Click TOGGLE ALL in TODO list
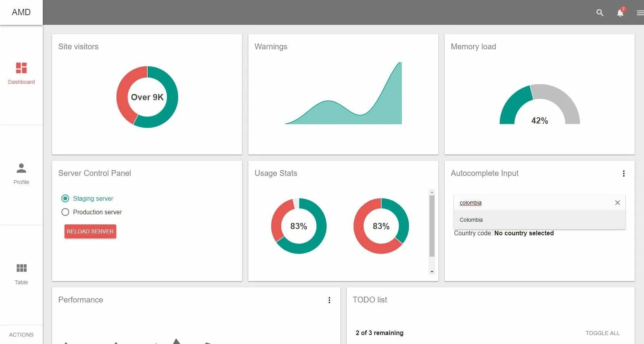This screenshot has width=644, height=344. pos(602,333)
